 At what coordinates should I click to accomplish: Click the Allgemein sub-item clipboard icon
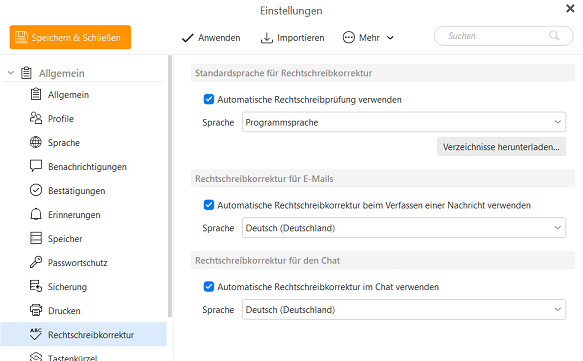point(36,94)
